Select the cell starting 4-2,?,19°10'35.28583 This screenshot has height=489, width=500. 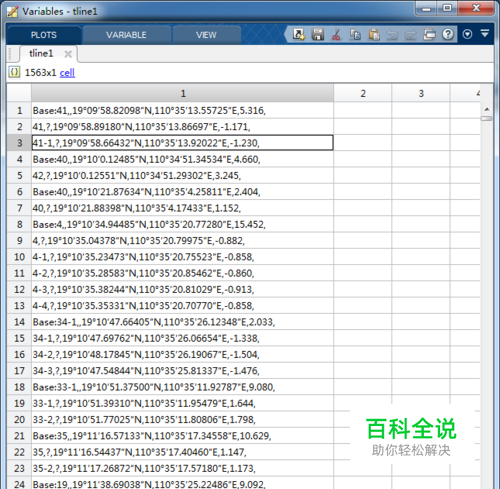pyautogui.click(x=183, y=273)
